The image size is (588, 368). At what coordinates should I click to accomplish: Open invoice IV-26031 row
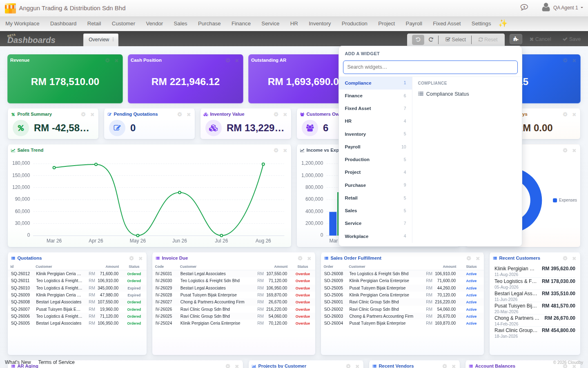(234, 274)
